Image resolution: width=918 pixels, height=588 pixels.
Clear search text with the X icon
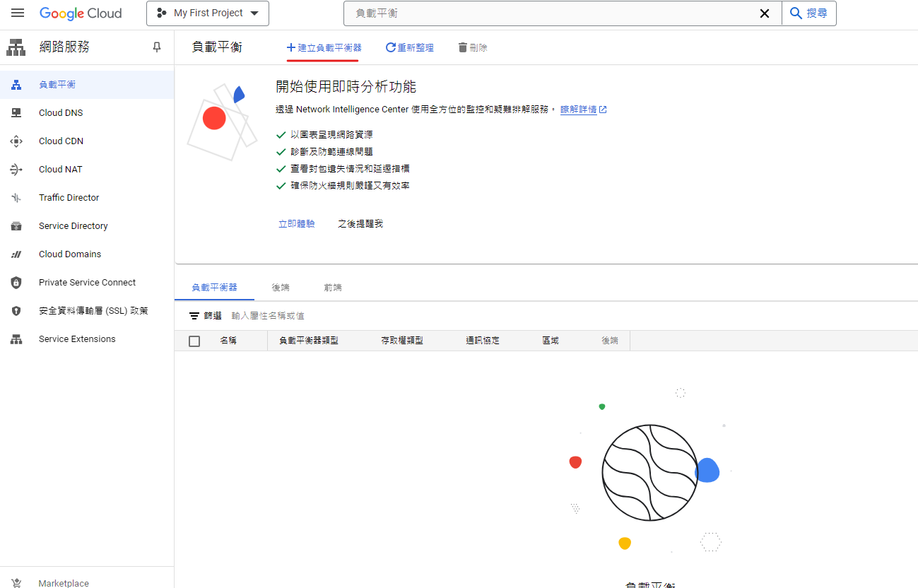pyautogui.click(x=764, y=13)
